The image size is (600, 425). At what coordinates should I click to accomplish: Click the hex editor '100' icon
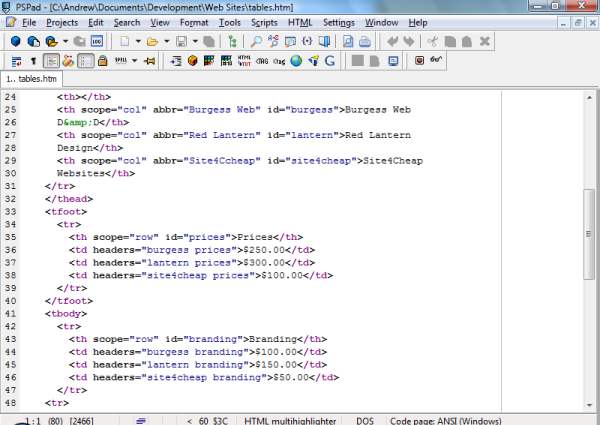97,41
